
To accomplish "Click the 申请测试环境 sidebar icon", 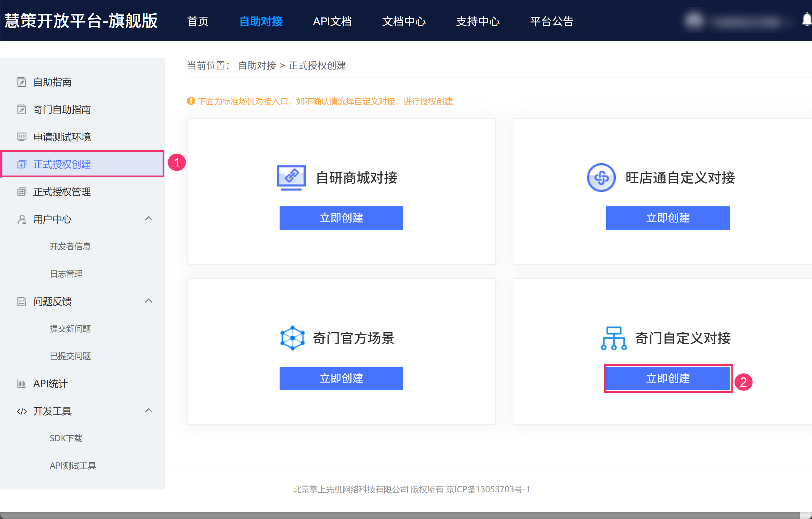I will pyautogui.click(x=22, y=137).
